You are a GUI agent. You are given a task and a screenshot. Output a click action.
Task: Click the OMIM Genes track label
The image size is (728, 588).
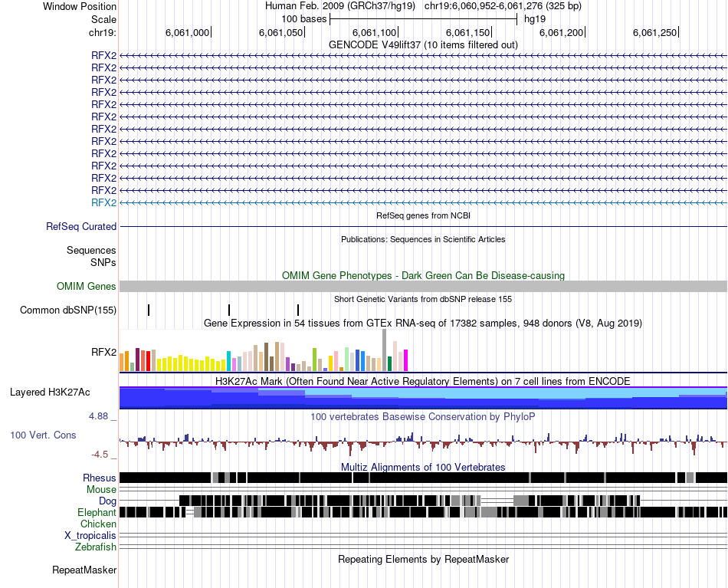[86, 286]
